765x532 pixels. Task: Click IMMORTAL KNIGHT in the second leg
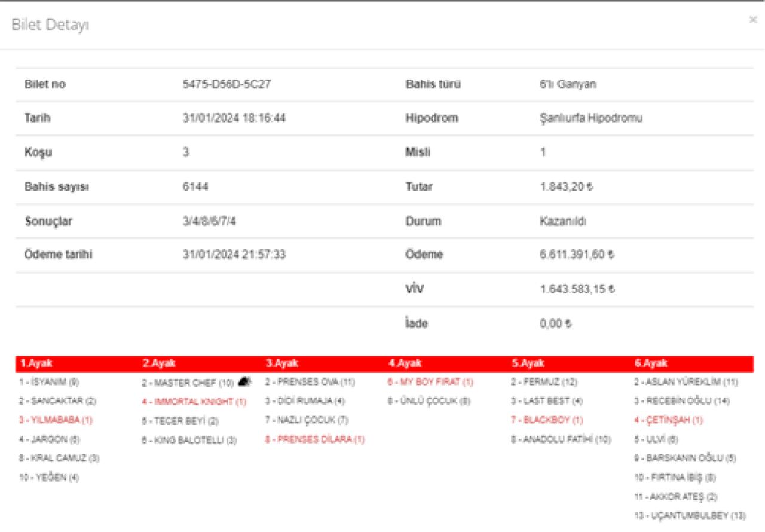[194, 402]
